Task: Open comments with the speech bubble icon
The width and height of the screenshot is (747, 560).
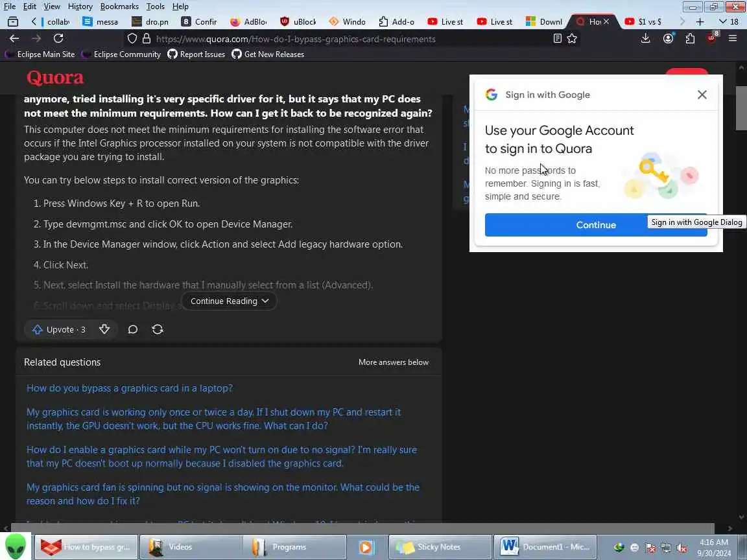Action: pyautogui.click(x=133, y=329)
